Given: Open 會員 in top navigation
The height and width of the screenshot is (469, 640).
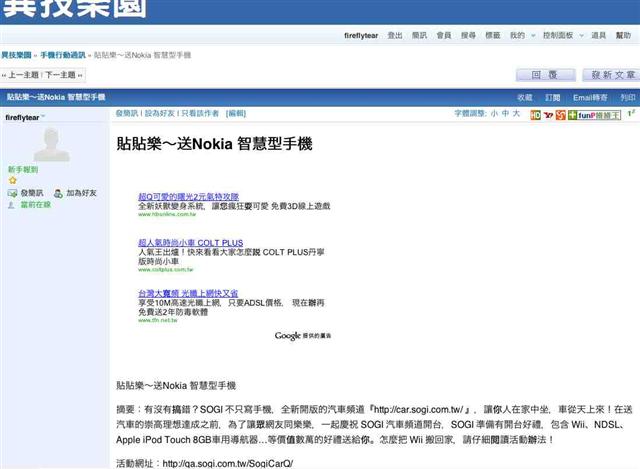Looking at the screenshot, I should tap(444, 36).
